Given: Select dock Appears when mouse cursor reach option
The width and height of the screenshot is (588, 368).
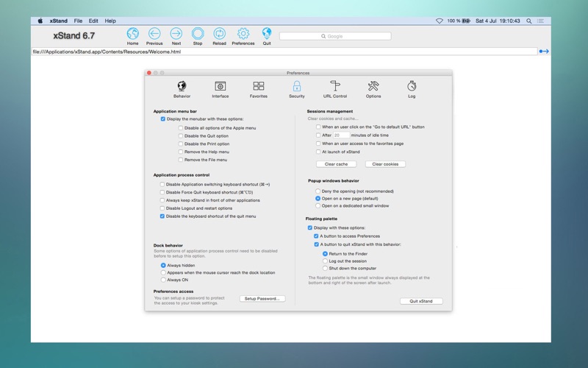Looking at the screenshot, I should point(163,272).
